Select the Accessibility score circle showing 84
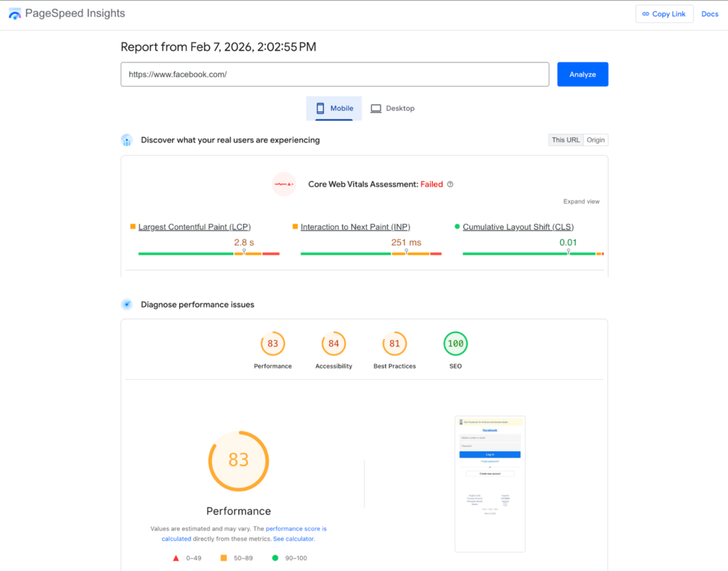This screenshot has height=571, width=728. pos(333,343)
